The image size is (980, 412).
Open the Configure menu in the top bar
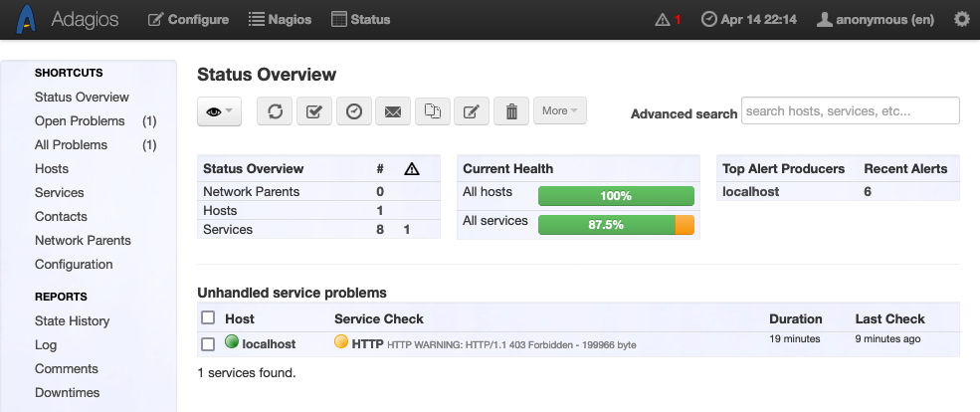[x=188, y=20]
